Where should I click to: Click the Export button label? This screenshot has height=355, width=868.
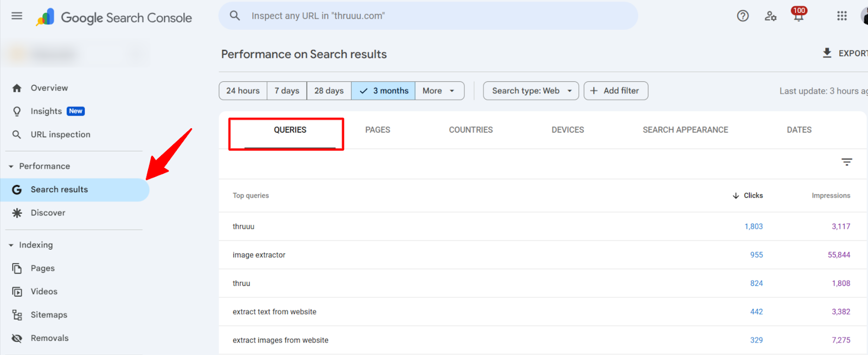tap(853, 53)
